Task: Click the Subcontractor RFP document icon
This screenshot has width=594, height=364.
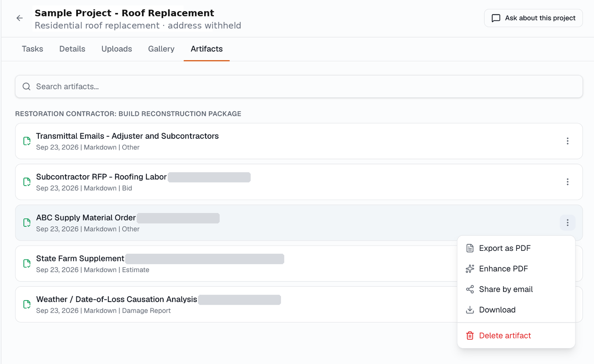Action: coord(27,182)
